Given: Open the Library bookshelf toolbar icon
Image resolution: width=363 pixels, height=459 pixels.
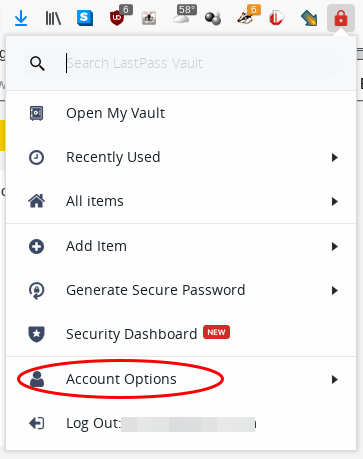Looking at the screenshot, I should point(53,18).
